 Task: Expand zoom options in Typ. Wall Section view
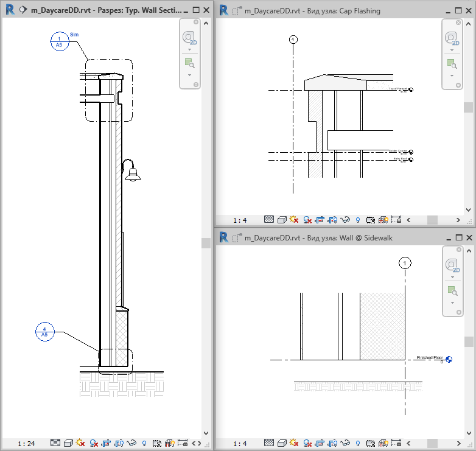pyautogui.click(x=190, y=75)
